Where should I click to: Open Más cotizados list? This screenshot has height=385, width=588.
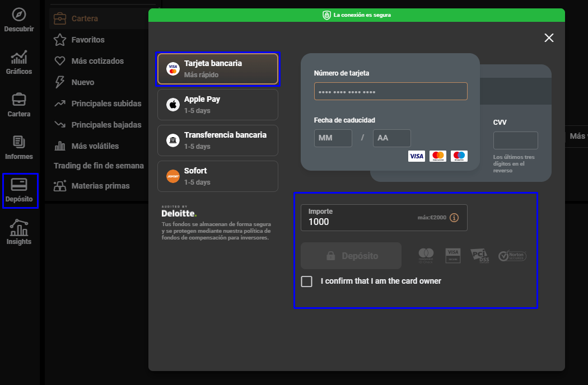point(97,61)
